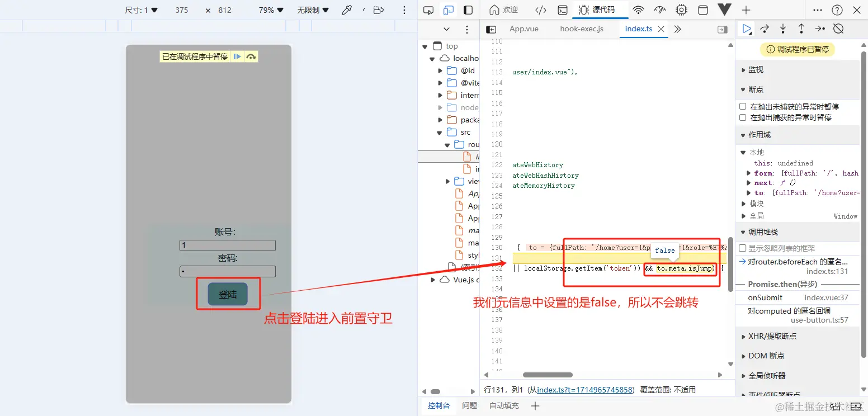868x416 pixels.
Task: Toggle the debugger sidebar icon
Action: pyautogui.click(x=723, y=30)
